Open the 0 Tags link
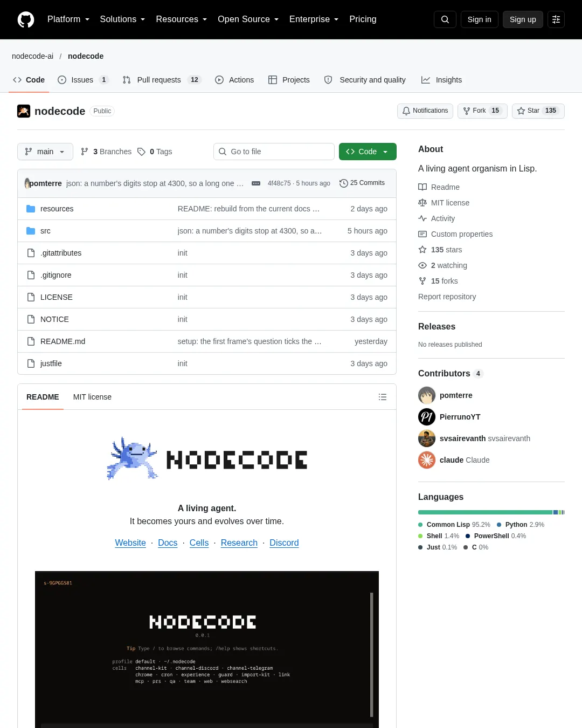The height and width of the screenshot is (728, 582). [155, 152]
